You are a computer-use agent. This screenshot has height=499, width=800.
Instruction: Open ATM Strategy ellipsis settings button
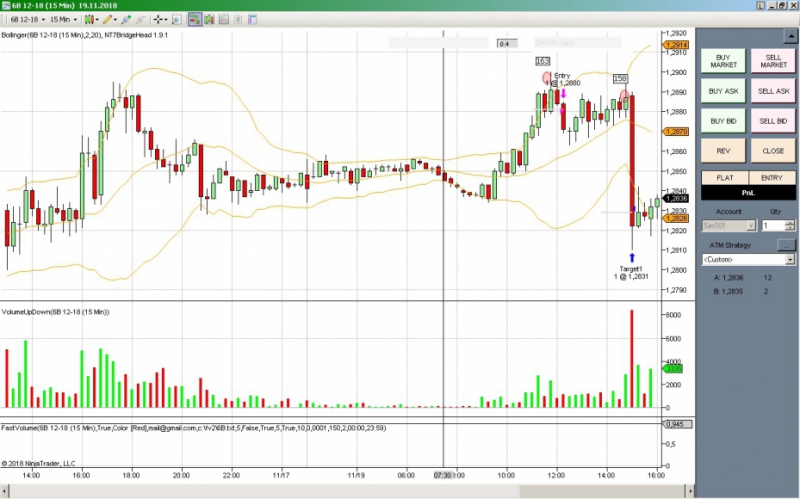click(786, 245)
